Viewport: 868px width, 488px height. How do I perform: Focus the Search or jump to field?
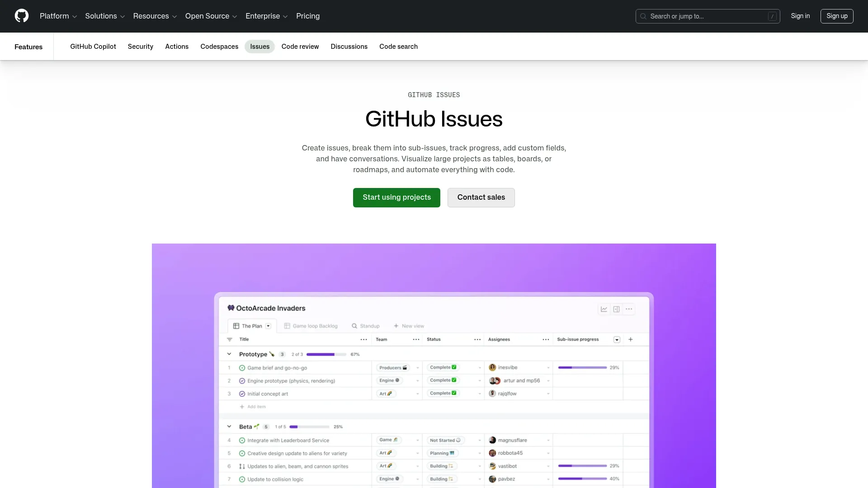click(708, 16)
